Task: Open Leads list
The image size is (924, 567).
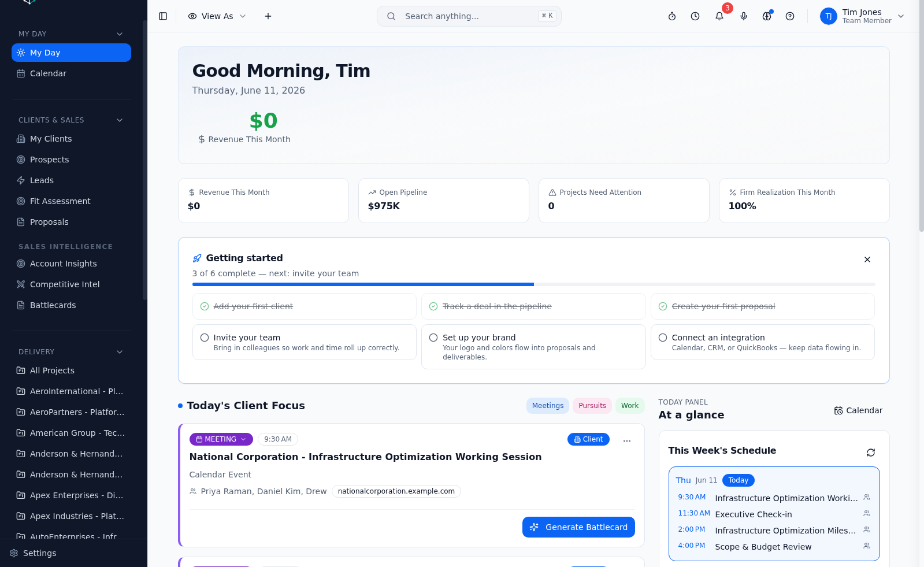Action: coord(71,180)
